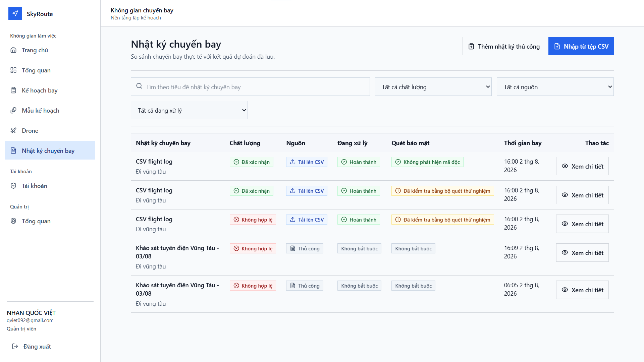Screen dimensions: 644x362
Task: Click Đã xác nhận badge in first row
Action: pyautogui.click(x=252, y=162)
